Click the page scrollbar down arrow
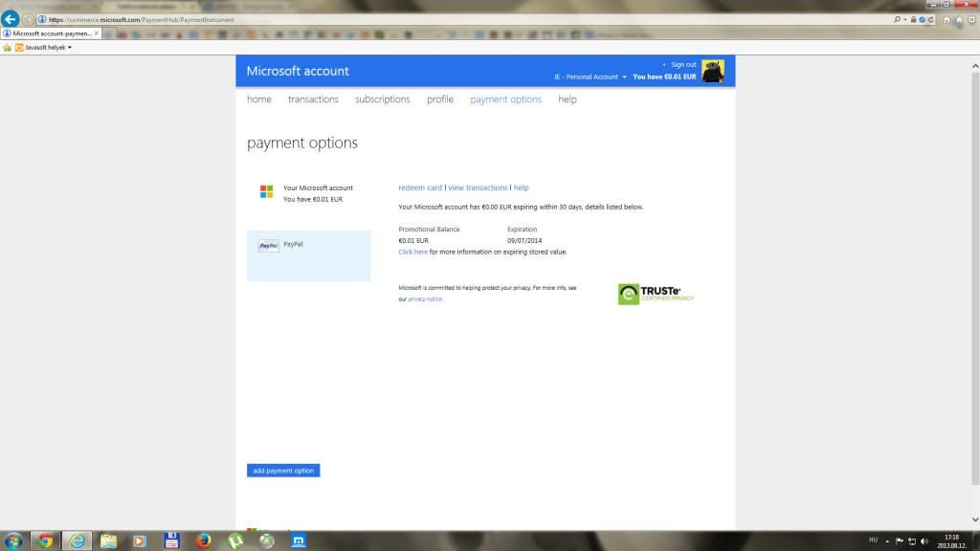The width and height of the screenshot is (980, 551). pyautogui.click(x=975, y=519)
